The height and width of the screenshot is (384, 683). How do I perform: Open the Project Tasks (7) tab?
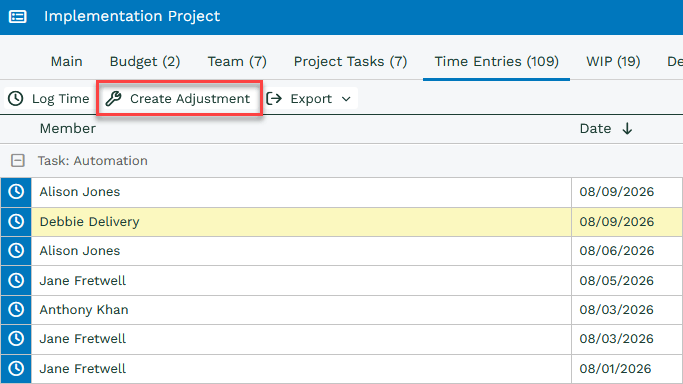point(351,61)
